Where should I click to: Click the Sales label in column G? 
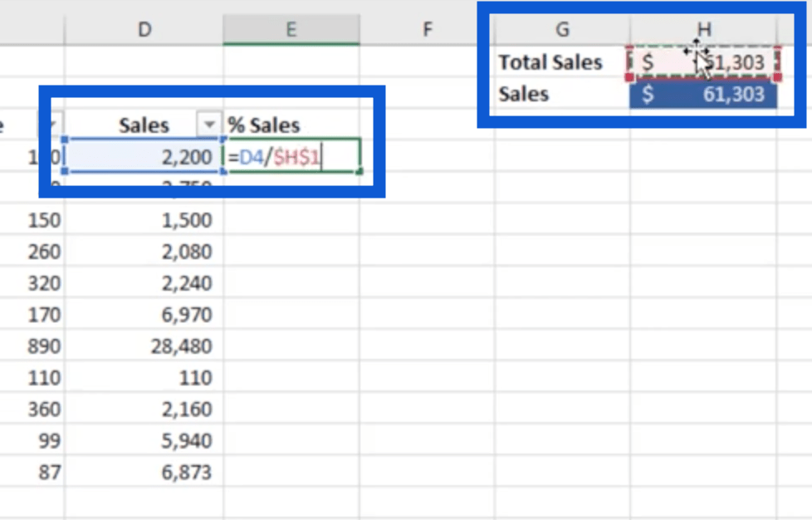(x=562, y=94)
